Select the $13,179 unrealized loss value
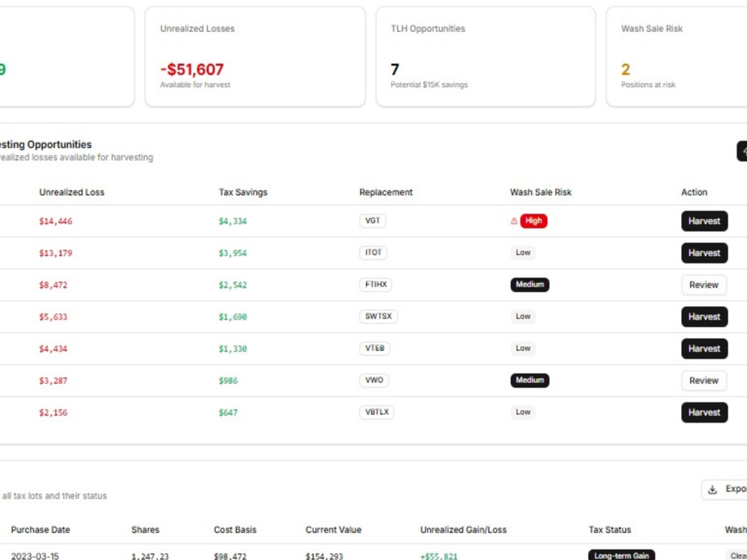Screen dimensions: 747x560 tap(56, 253)
